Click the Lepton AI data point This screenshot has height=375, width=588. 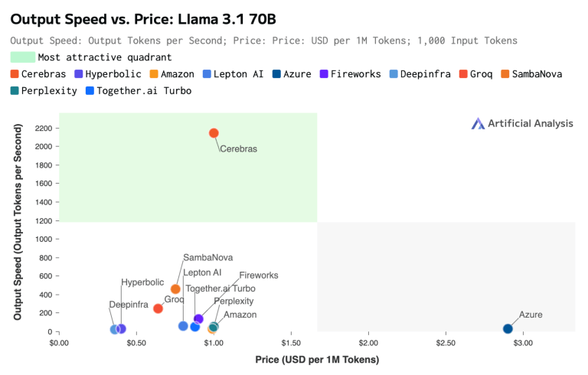pyautogui.click(x=183, y=326)
